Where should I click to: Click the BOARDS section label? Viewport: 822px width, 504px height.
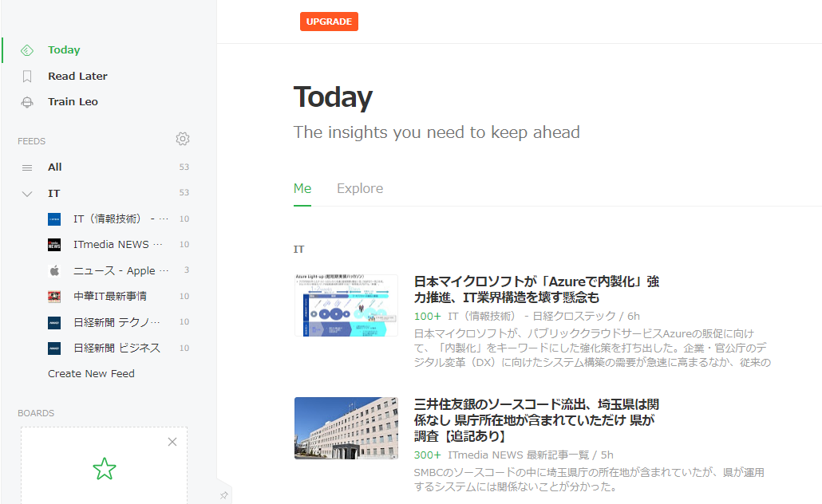click(x=36, y=413)
